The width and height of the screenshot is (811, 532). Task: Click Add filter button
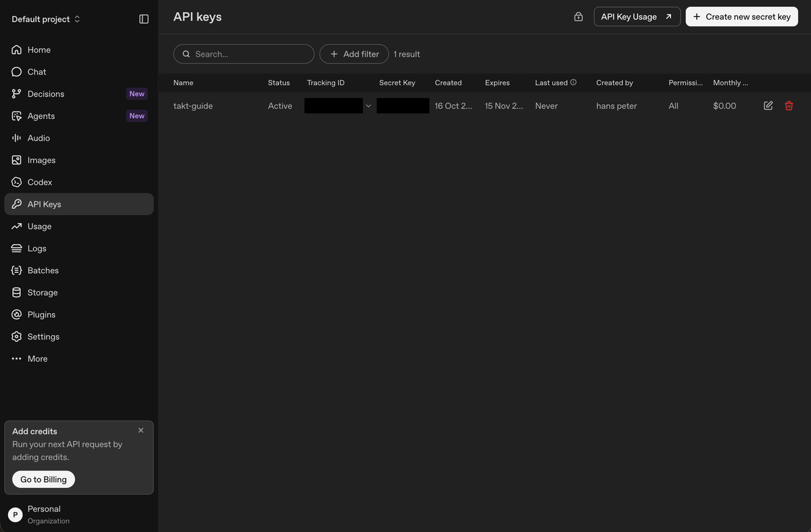354,54
